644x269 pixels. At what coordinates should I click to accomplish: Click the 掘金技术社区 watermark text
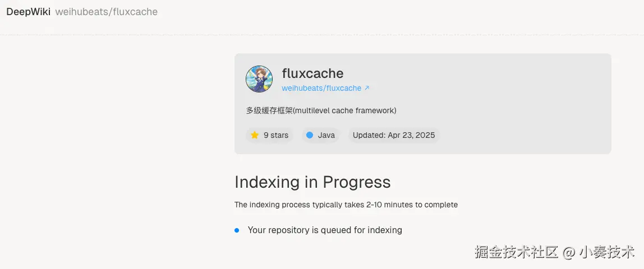tap(516, 252)
